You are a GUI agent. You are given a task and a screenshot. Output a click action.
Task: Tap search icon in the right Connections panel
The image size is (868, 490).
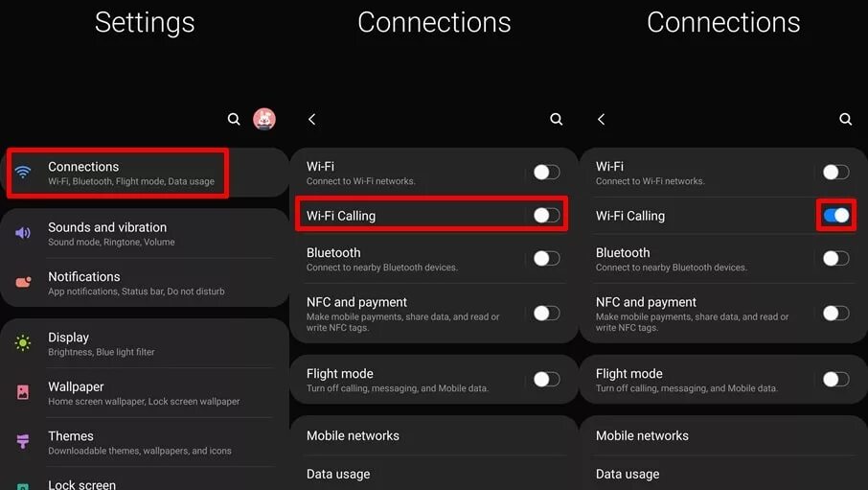pos(845,119)
